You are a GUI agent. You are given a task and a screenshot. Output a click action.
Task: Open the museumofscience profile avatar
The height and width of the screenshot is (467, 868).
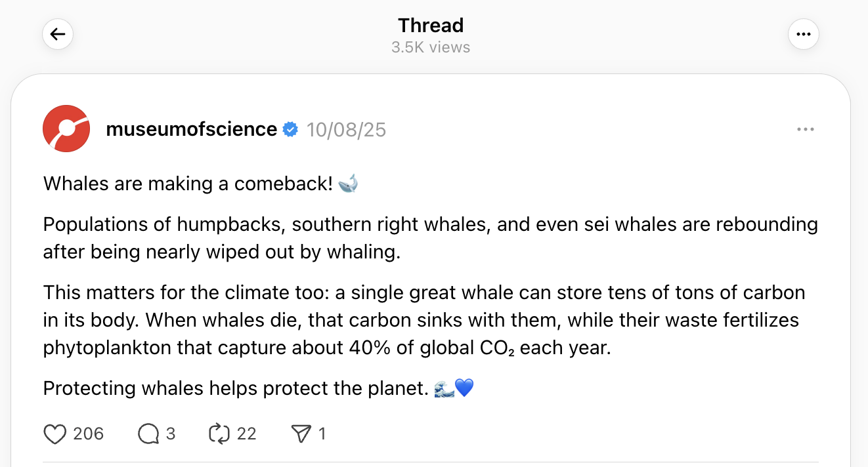click(66, 129)
